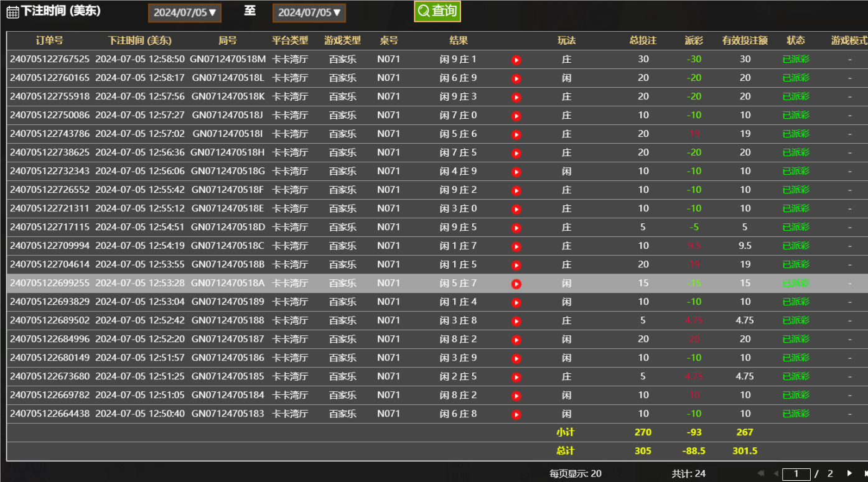This screenshot has width=868, height=482.
Task: Open the start date picker showing 2024/07/05
Action: point(184,12)
